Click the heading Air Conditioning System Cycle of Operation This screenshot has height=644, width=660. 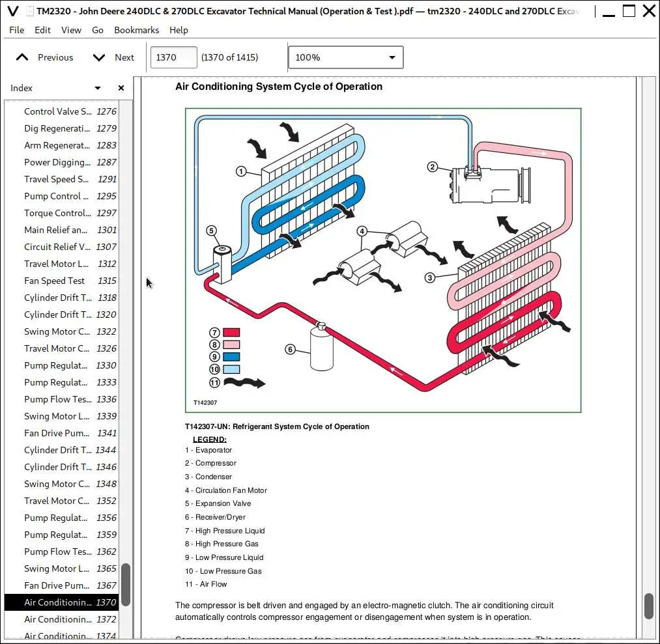(x=279, y=87)
